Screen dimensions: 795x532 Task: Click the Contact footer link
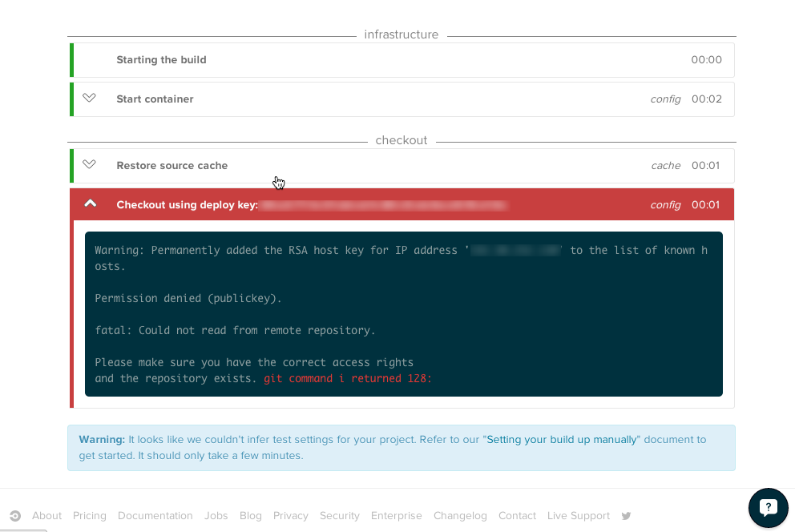517,516
